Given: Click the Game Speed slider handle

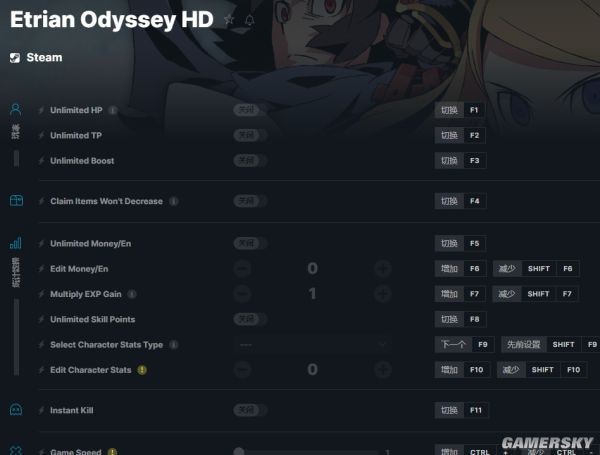Looking at the screenshot, I should click(x=239, y=452).
